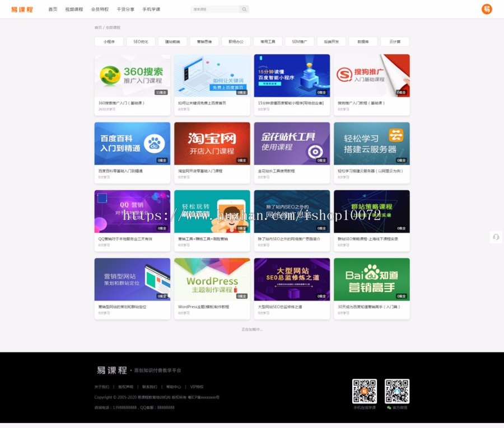This screenshot has height=428, width=504.
Task: Click the 首页 breadcrumb link
Action: [x=98, y=27]
